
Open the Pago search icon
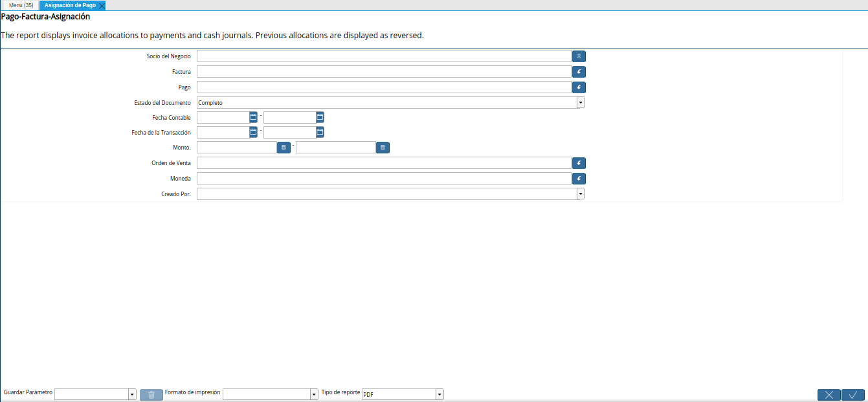(579, 87)
